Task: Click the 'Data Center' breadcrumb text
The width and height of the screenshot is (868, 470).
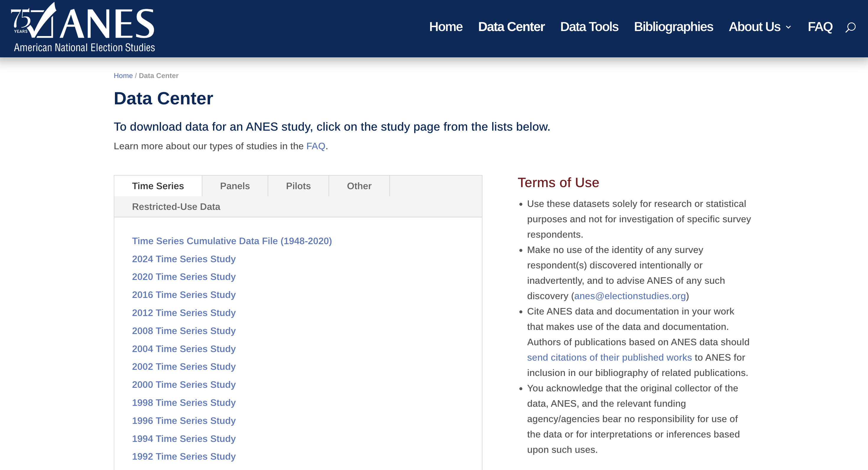Action: tap(158, 75)
